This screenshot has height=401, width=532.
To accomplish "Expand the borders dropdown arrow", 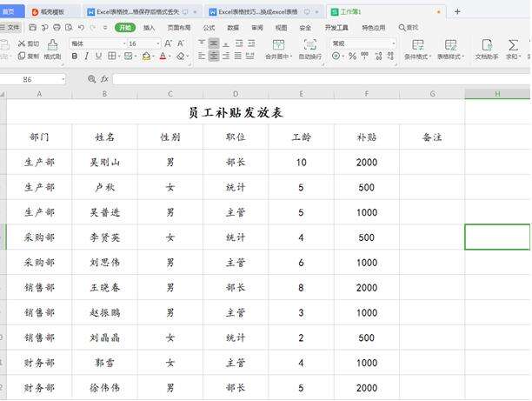I will coord(119,57).
